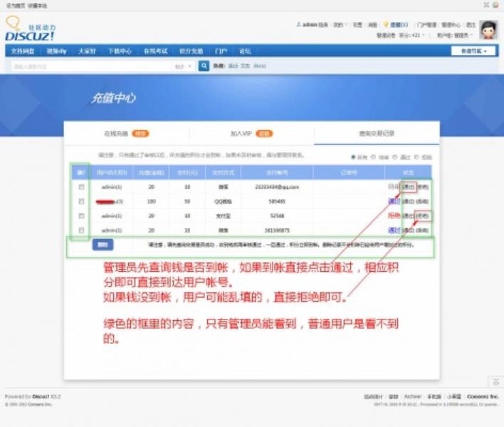The image size is (504, 427).
Task: Open 论坛 in the navigation bar
Action: click(x=245, y=51)
